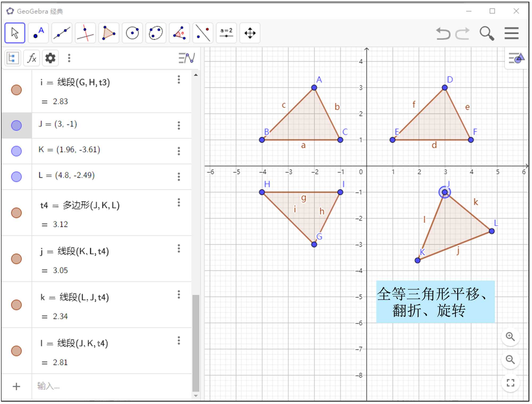Viewport: 532px width, 404px height.
Task: Open options menu for point J
Action: [179, 125]
